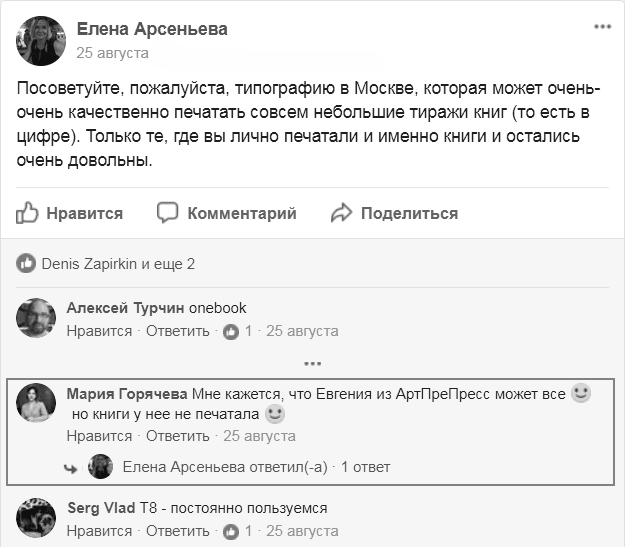Expand Елена Арсеньева's reply thread (1 ответ)
Viewport: 625px width, 547px height.
(366, 467)
